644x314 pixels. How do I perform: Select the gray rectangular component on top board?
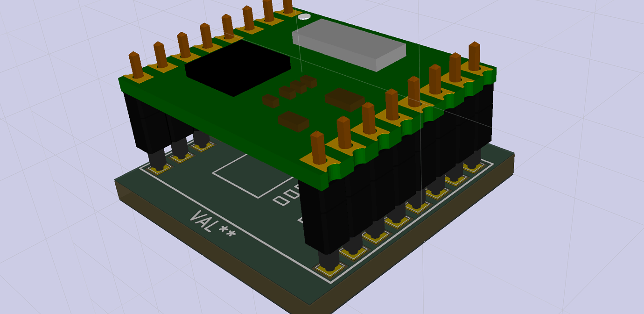point(348,44)
